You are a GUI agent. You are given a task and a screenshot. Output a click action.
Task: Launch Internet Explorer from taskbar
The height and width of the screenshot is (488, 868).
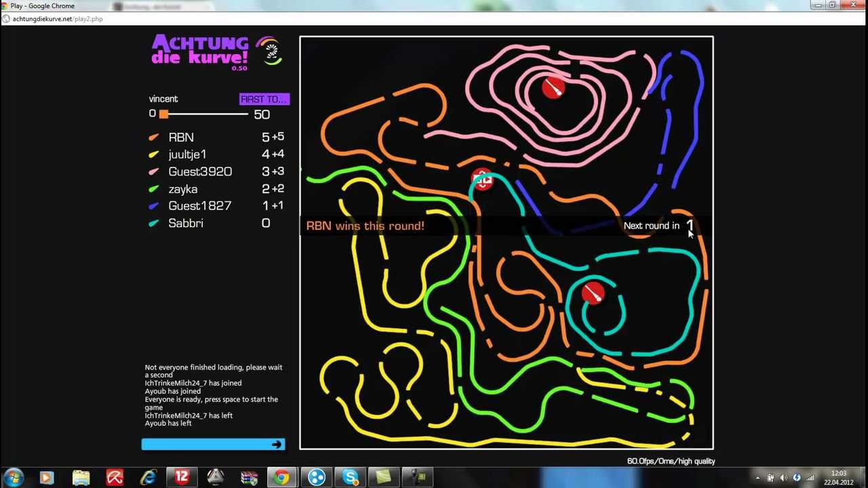tap(148, 478)
